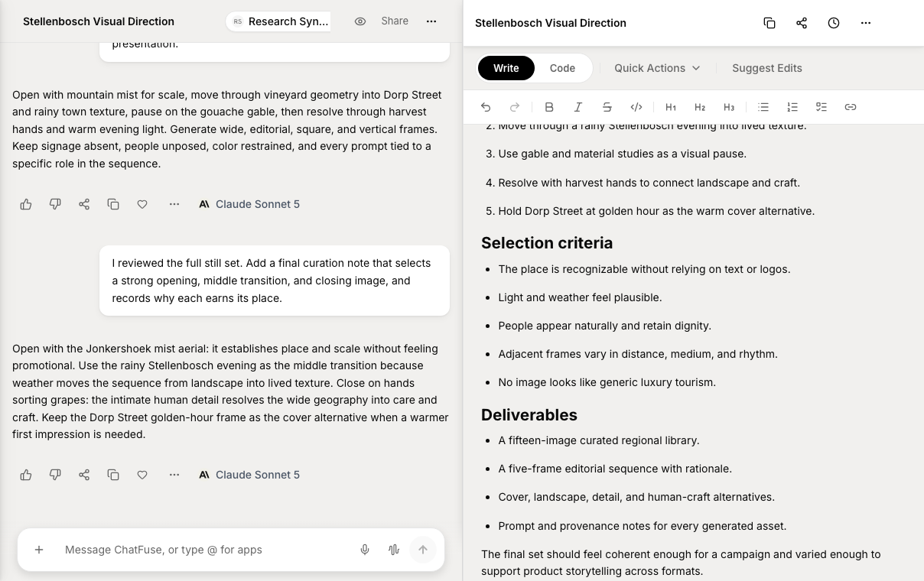924x581 pixels.
Task: Click 'People appear naturally and retain dignity.'
Action: click(x=604, y=326)
